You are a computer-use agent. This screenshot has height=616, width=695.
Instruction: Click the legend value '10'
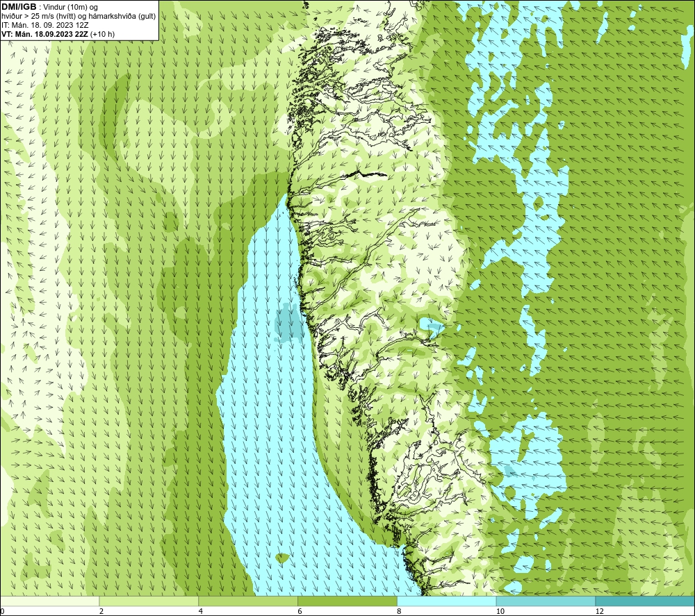[x=500, y=611]
